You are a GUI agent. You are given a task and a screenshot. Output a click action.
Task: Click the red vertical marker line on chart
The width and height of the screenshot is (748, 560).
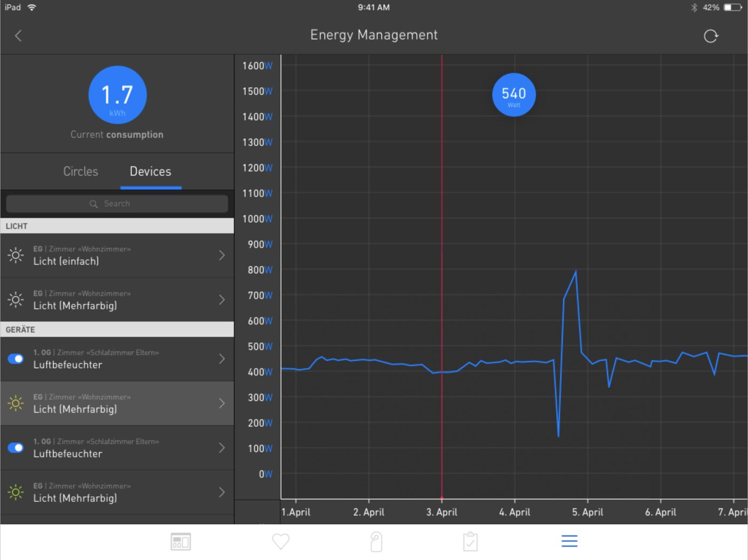tap(442, 277)
